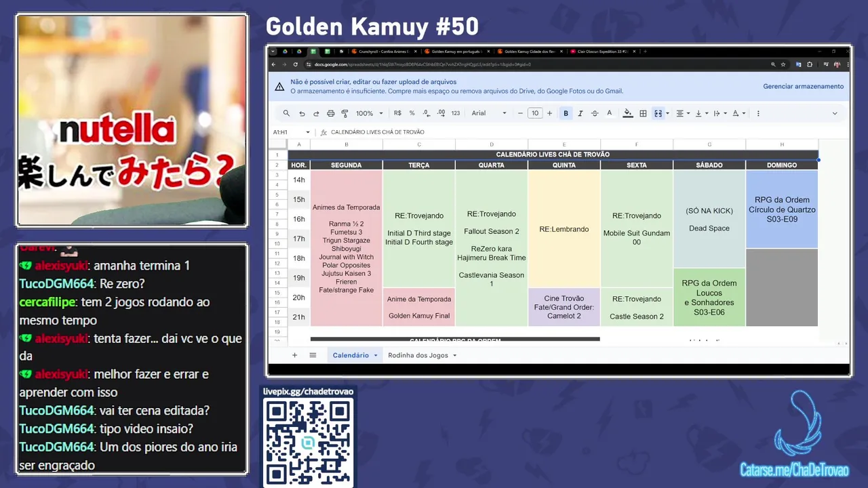Open a new browser tab
The image size is (868, 488).
point(645,52)
